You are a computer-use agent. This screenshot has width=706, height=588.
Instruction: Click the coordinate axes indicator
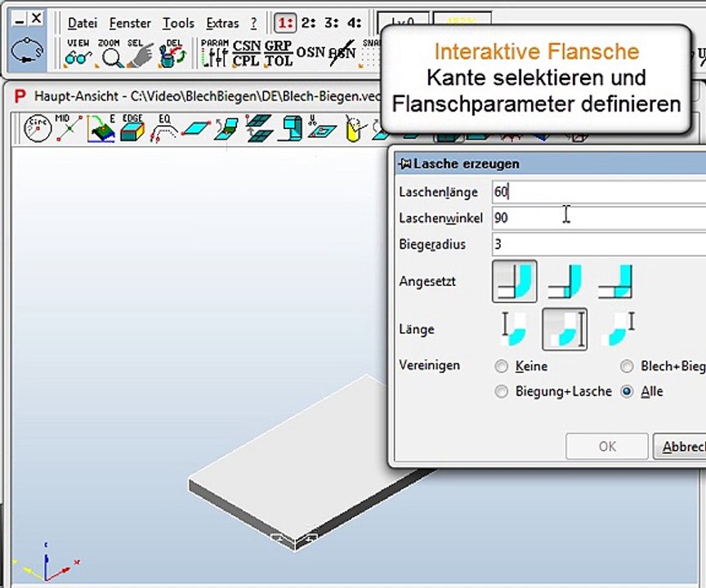45,563
